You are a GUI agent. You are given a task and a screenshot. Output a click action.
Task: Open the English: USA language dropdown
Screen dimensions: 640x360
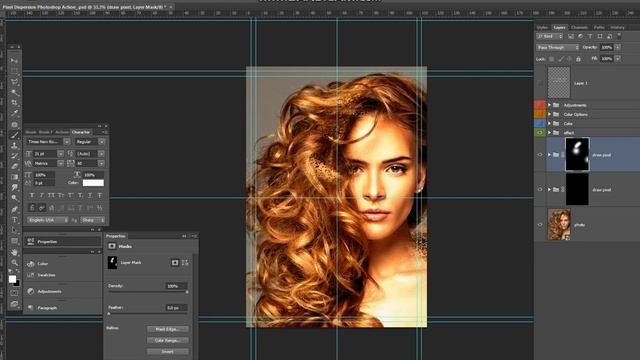point(47,220)
